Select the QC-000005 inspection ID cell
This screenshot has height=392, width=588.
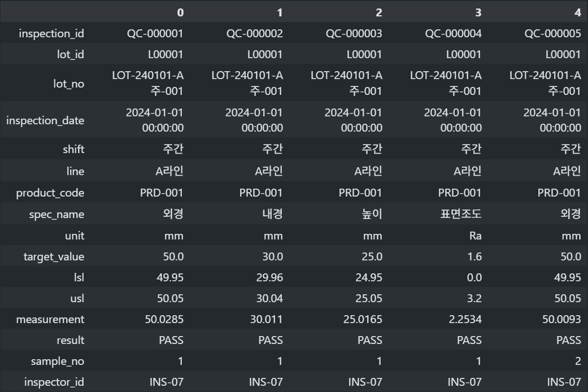[552, 33]
